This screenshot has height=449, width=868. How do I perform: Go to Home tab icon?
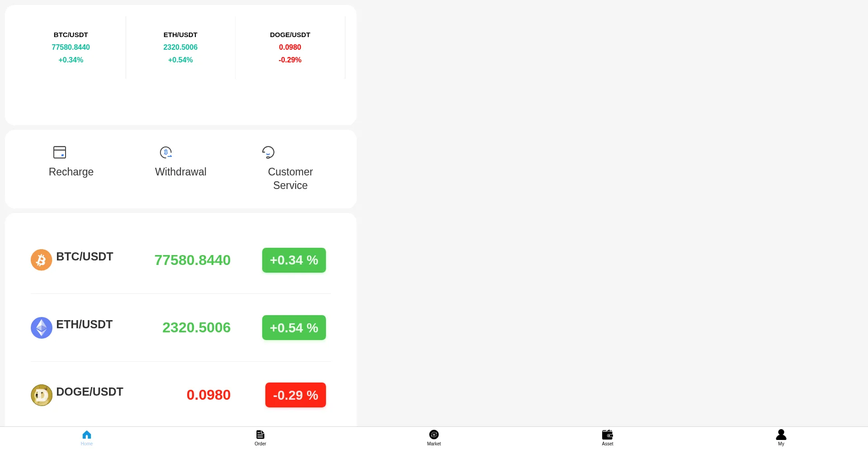tap(87, 435)
